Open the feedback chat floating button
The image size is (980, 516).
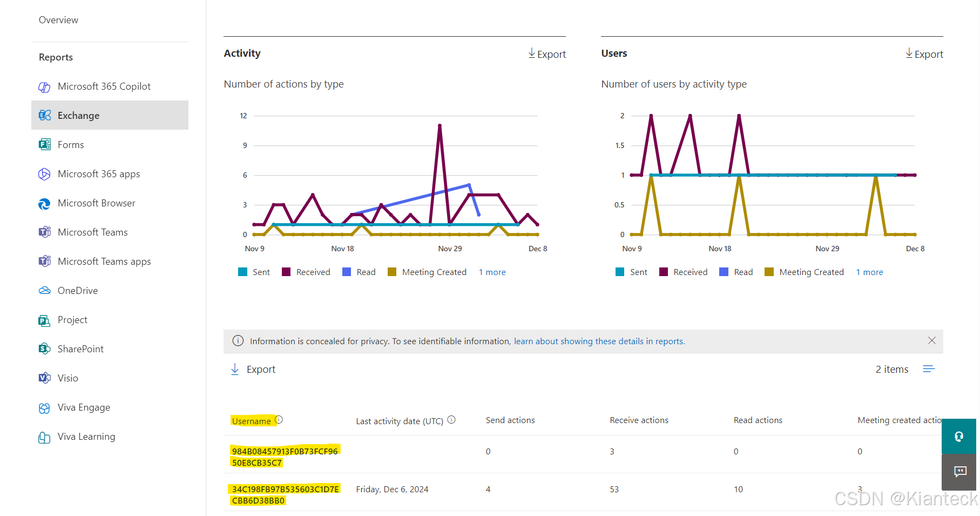point(959,472)
